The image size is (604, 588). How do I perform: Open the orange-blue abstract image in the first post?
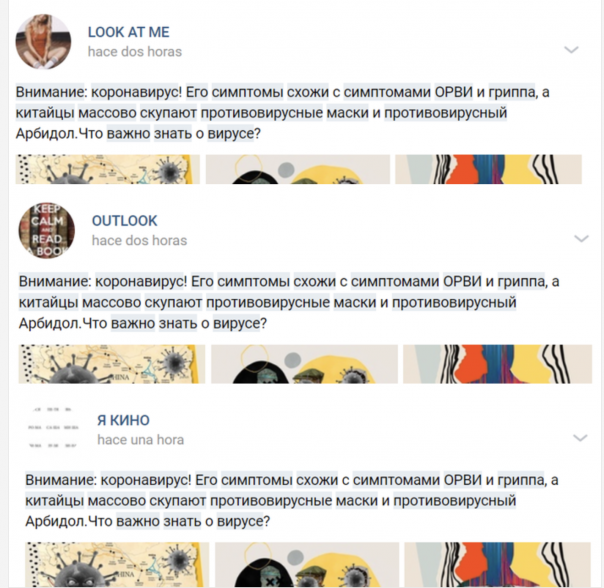488,169
